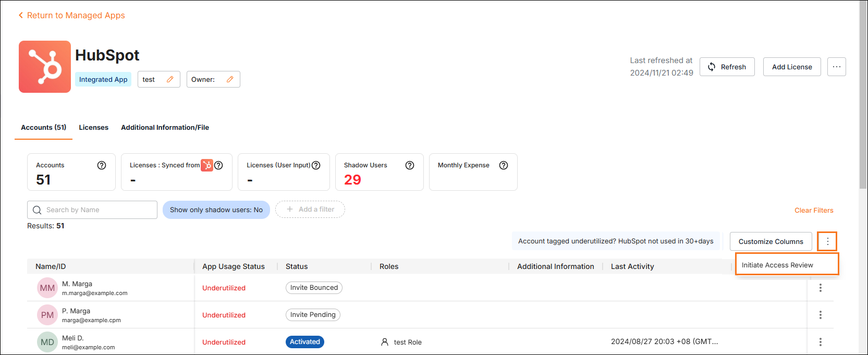868x355 pixels.
Task: Click the person icon beside test Role
Action: click(x=385, y=342)
